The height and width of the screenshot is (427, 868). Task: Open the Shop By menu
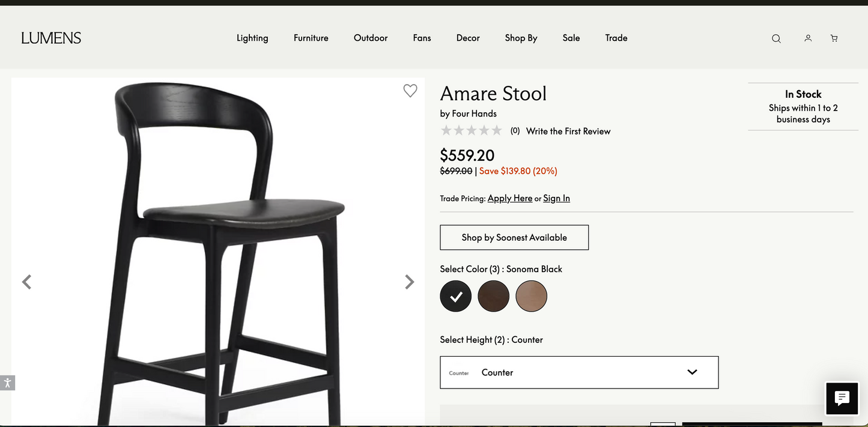521,38
